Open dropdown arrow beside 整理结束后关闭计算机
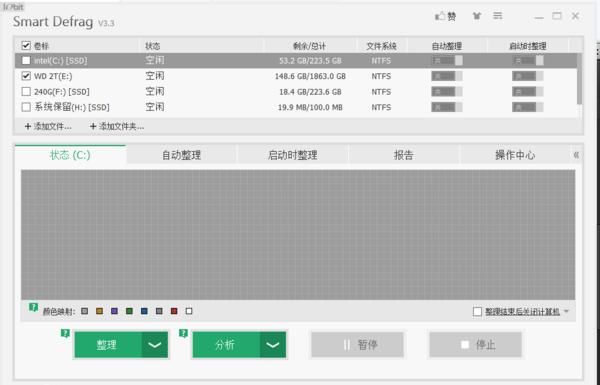 [x=567, y=312]
